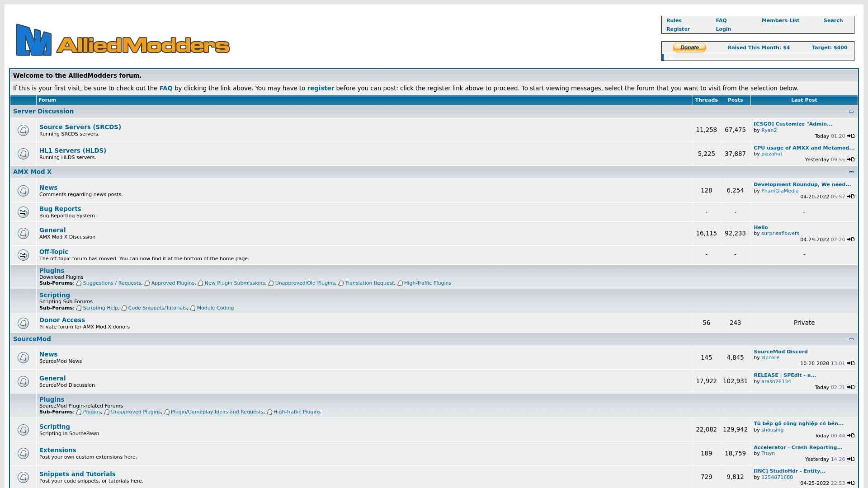868x488 pixels.
Task: Click the AMX Mod X News forum status icon
Action: point(23,191)
